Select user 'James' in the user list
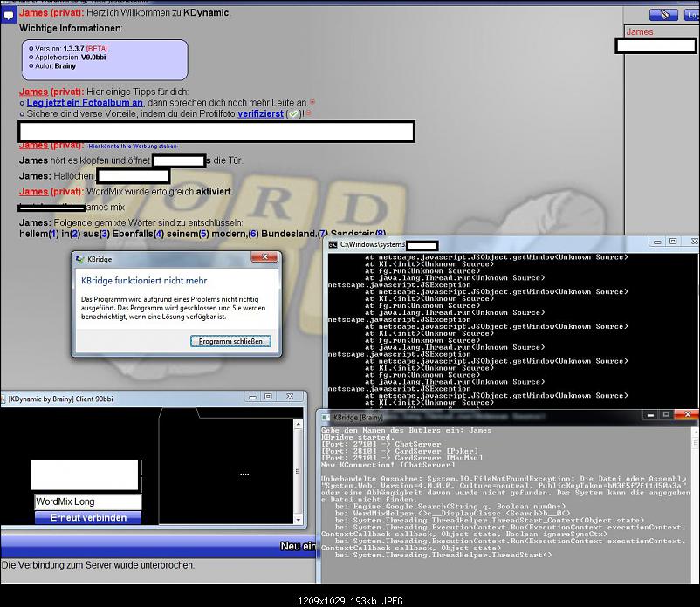700x607 pixels. 640,32
